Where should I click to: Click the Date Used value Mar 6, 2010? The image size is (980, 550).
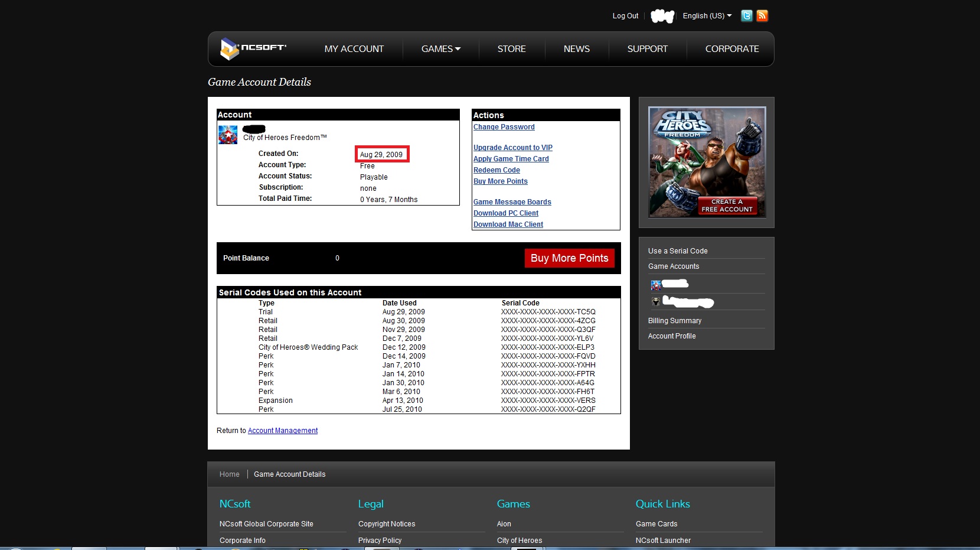point(401,392)
